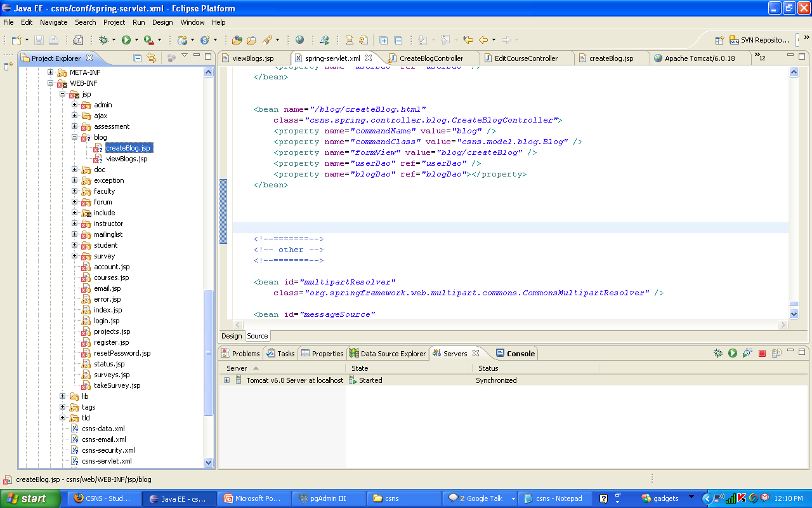This screenshot has height=508, width=812.
Task: Expand the admin folder in tree
Action: [x=74, y=105]
